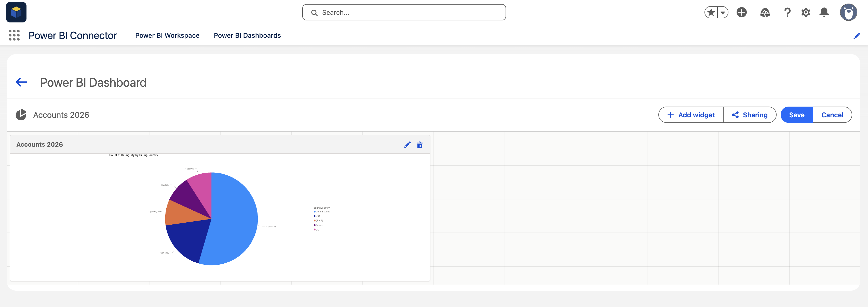This screenshot has height=307, width=868.
Task: Click United States legend entry
Action: [x=321, y=212]
